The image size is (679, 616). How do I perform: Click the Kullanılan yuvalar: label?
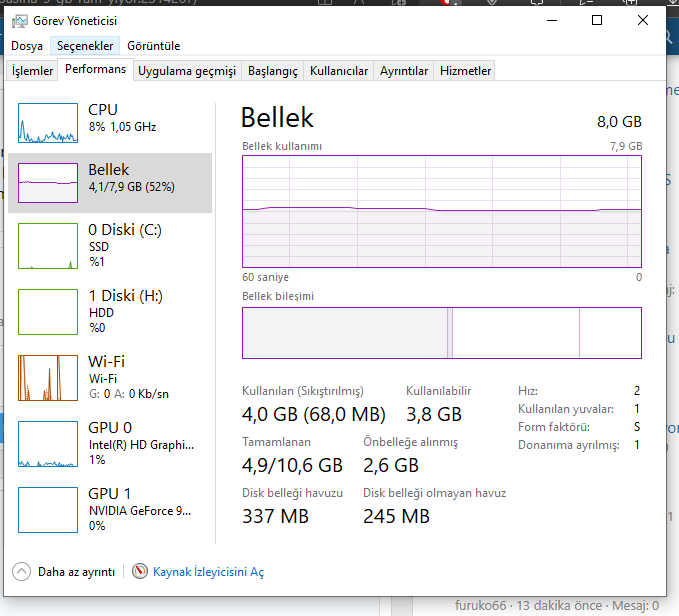pos(566,409)
